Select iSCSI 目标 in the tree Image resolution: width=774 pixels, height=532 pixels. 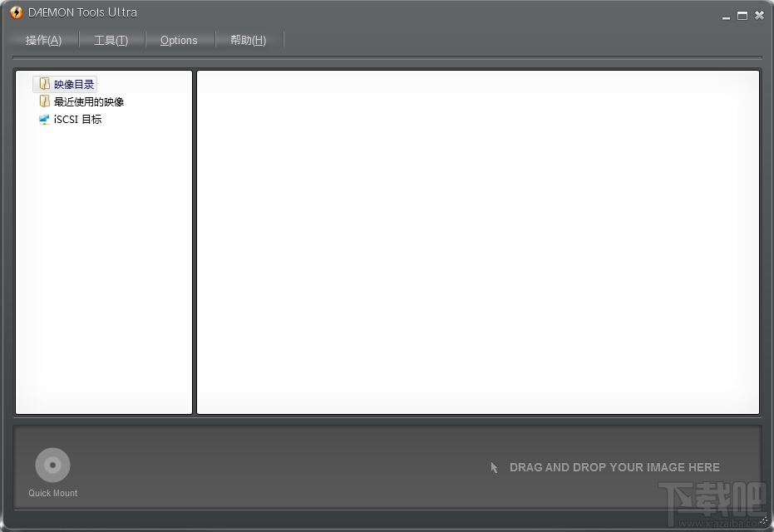(77, 119)
